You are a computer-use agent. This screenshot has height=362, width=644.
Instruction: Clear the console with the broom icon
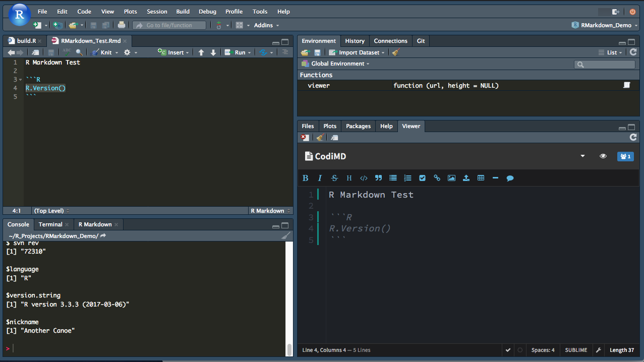[x=285, y=235]
